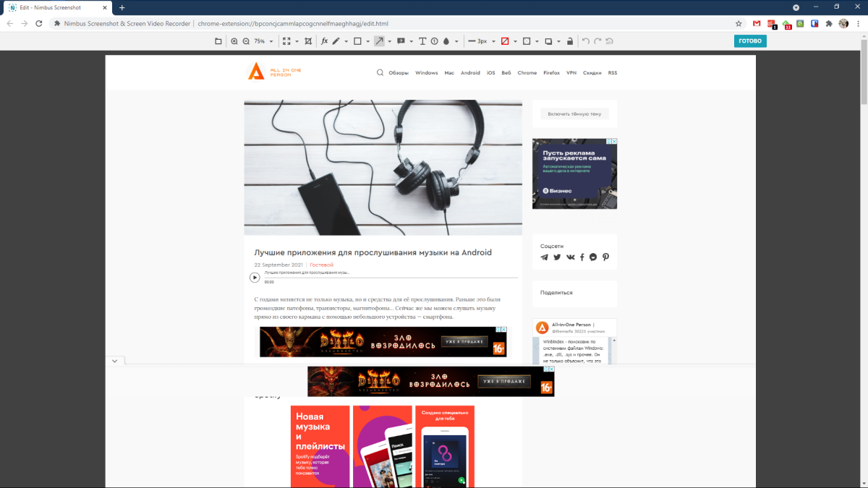Reload the current page
Viewport: 868px width, 488px height.
tap(40, 23)
